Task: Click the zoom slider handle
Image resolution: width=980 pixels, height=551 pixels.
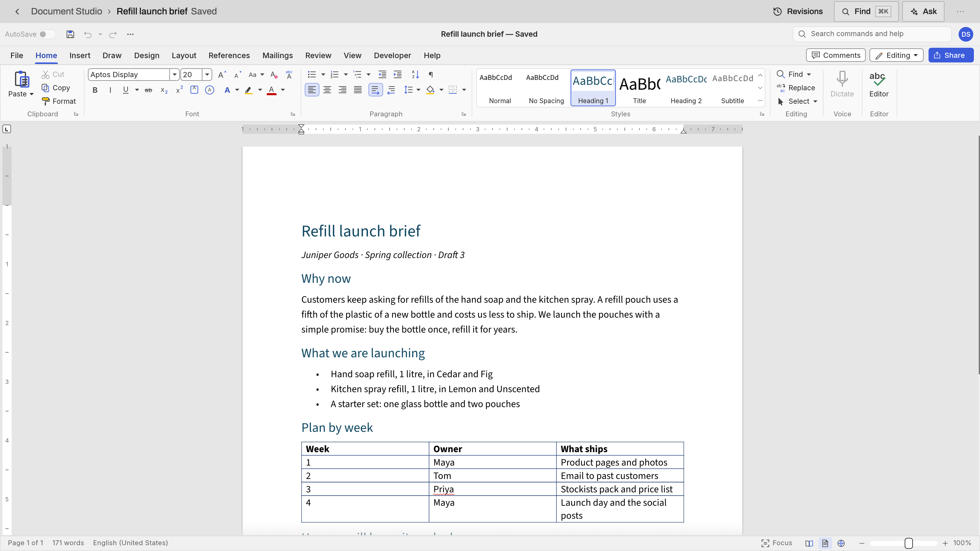Action: coord(908,543)
